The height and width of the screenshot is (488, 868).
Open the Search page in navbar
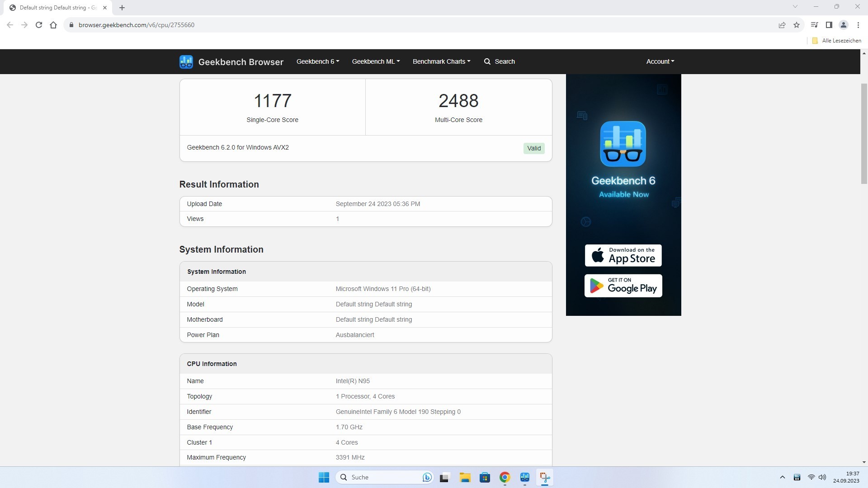pyautogui.click(x=500, y=61)
